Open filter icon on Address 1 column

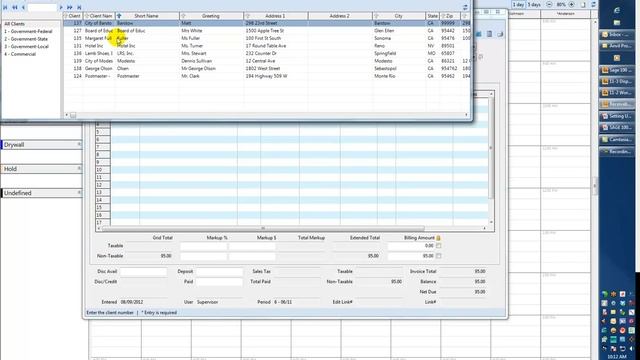[x=247, y=16]
